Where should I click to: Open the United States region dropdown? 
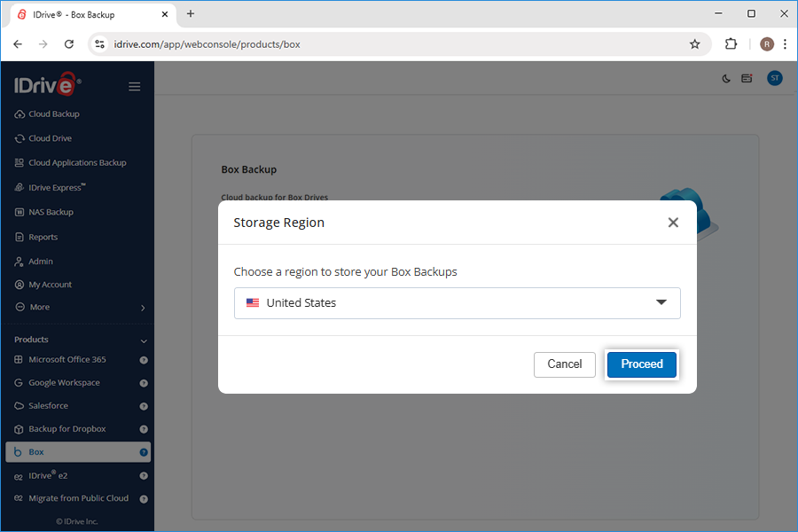(x=457, y=303)
